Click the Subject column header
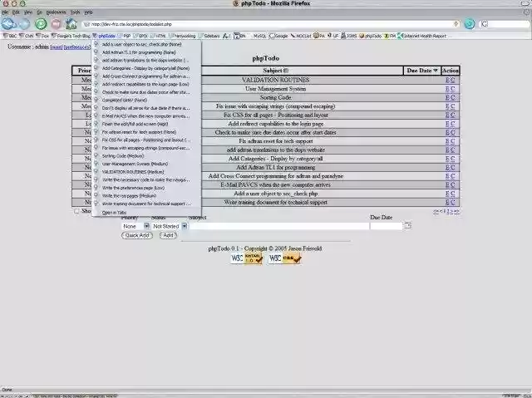Image resolution: width=532 pixels, height=398 pixels. [275, 71]
